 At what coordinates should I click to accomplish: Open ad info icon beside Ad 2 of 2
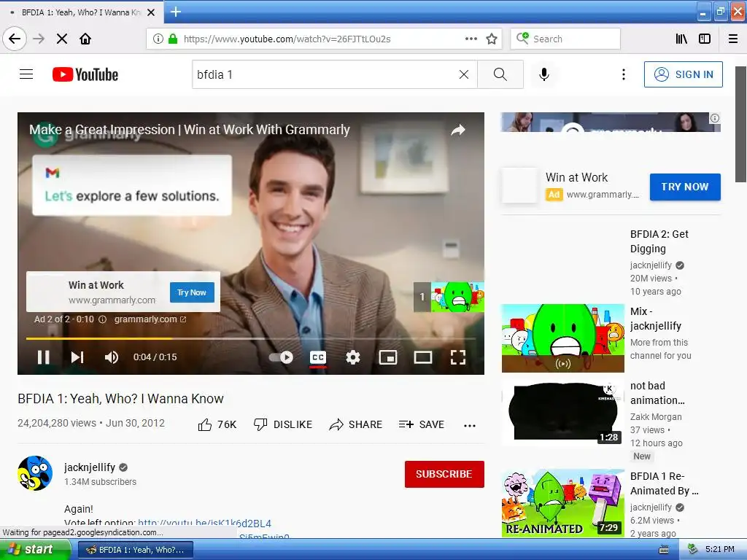pyautogui.click(x=102, y=319)
